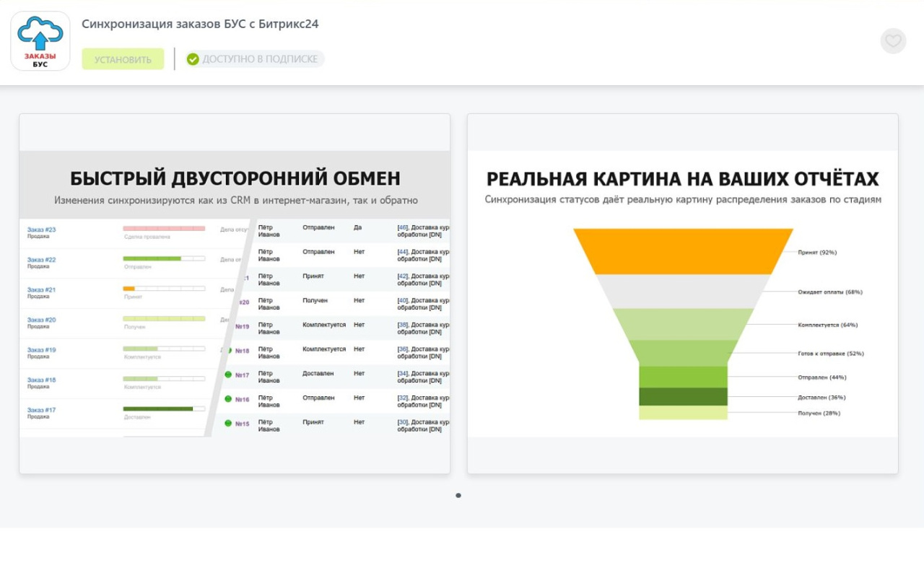Click orange 'Принят' funnel segment
This screenshot has height=568, width=924.
point(683,251)
